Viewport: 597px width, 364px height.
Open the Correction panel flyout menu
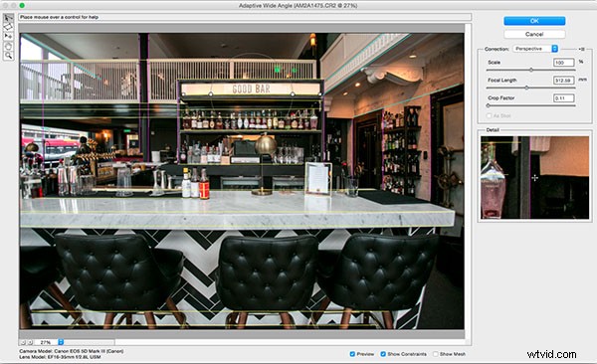click(582, 49)
